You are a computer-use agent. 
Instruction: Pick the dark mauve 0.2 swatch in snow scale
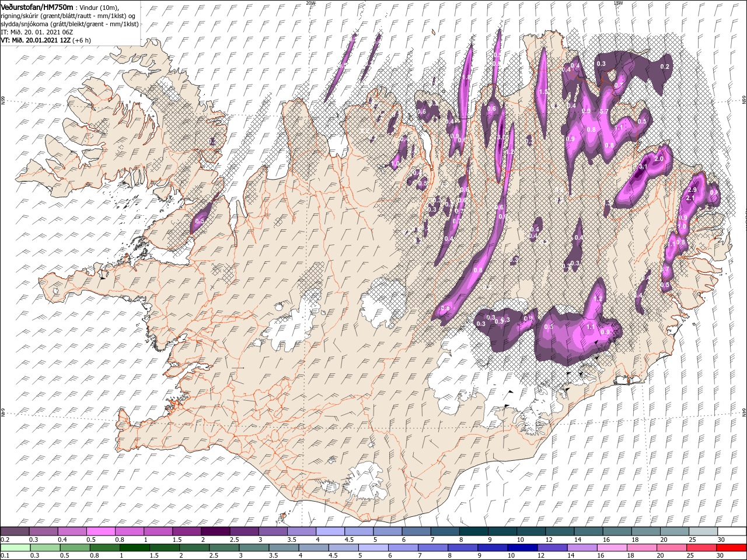click(x=15, y=531)
